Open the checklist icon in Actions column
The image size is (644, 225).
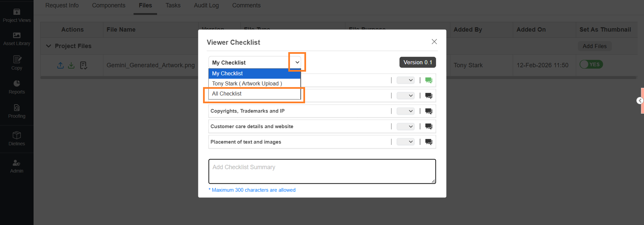(84, 65)
